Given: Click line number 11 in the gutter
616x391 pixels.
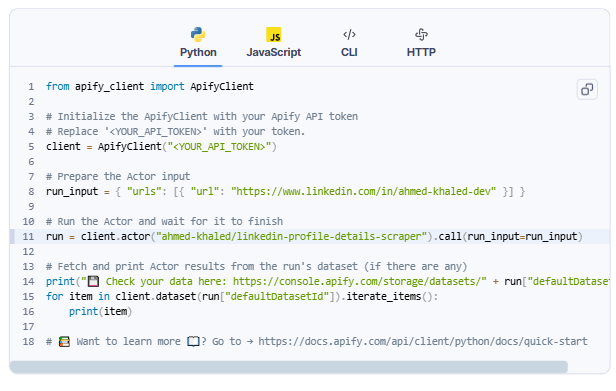Looking at the screenshot, I should (28, 237).
